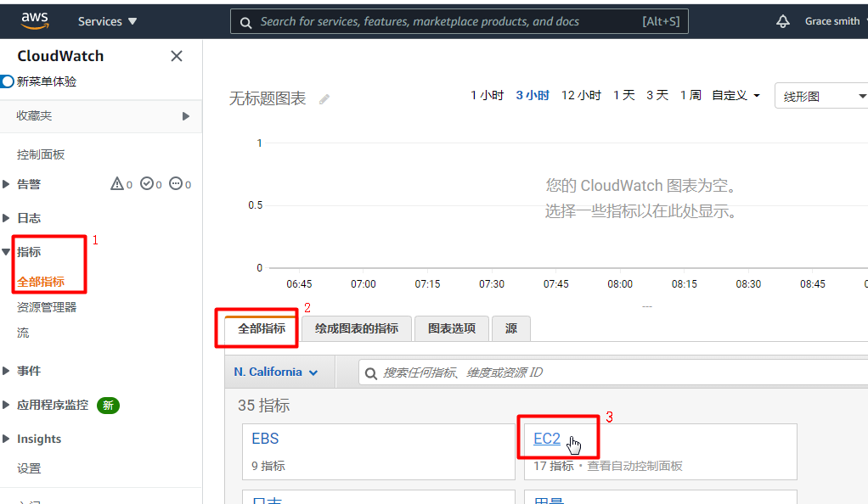Click the insufficient data alarms icon

point(176,183)
